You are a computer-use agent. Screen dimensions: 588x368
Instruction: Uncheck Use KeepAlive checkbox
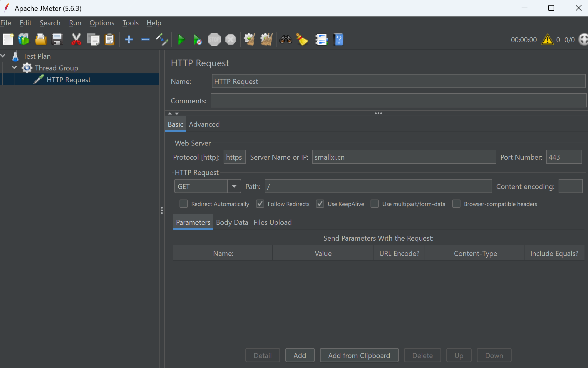pyautogui.click(x=320, y=204)
